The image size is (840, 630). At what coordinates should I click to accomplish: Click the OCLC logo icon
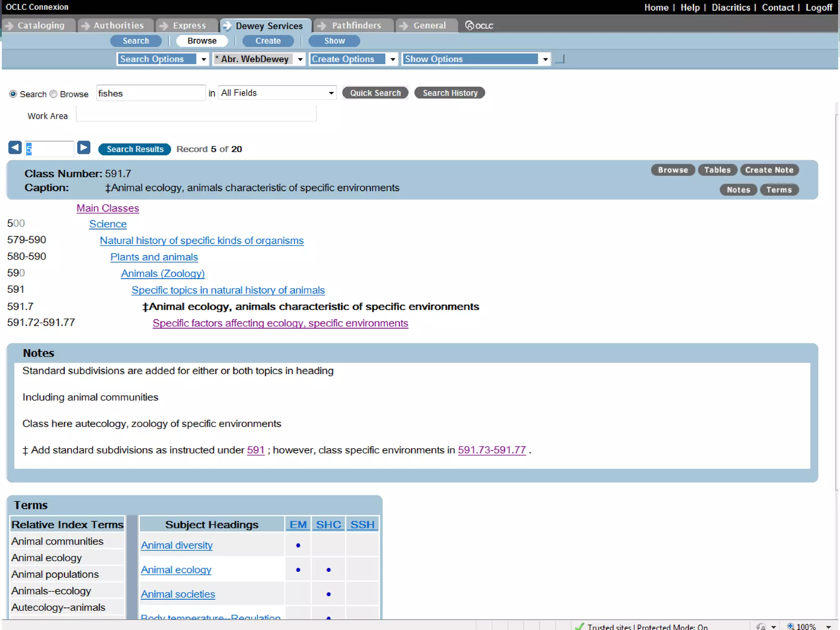pyautogui.click(x=470, y=25)
